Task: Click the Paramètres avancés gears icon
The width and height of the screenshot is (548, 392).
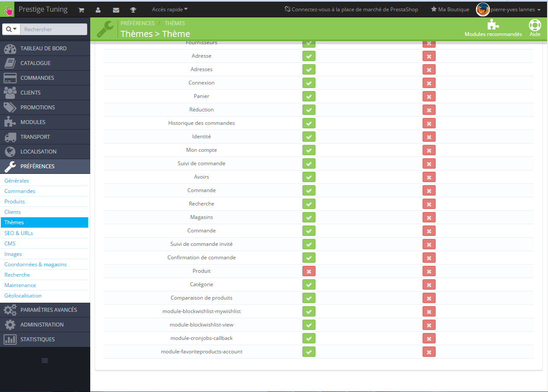Action: (10, 310)
